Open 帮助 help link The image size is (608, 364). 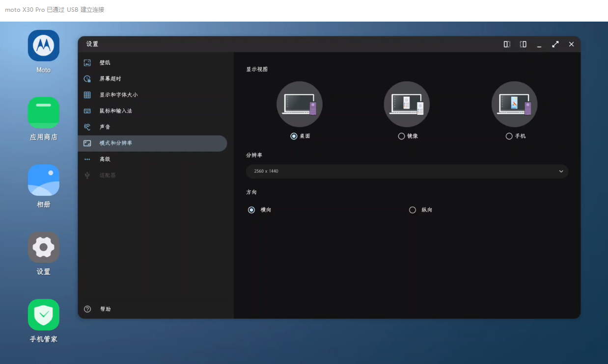click(x=105, y=309)
